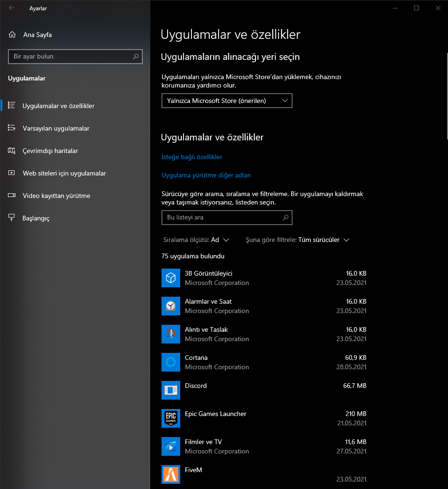Click the Discord app icon

(x=171, y=390)
